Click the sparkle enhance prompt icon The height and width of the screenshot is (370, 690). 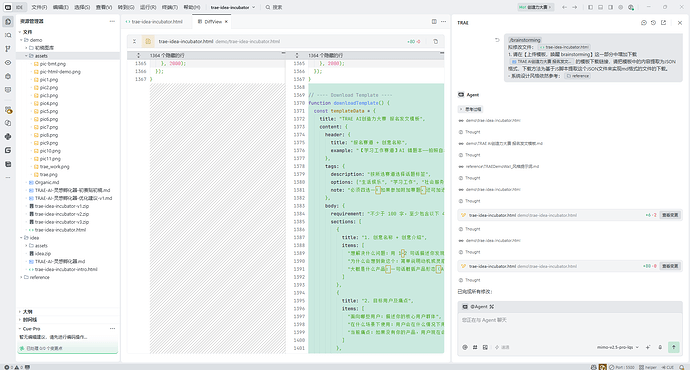point(648,347)
